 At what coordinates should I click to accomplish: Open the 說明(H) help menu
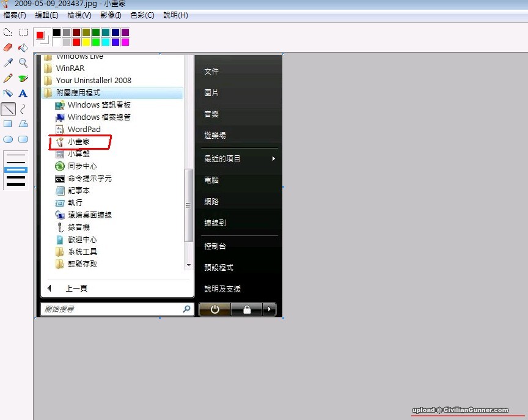tap(175, 15)
